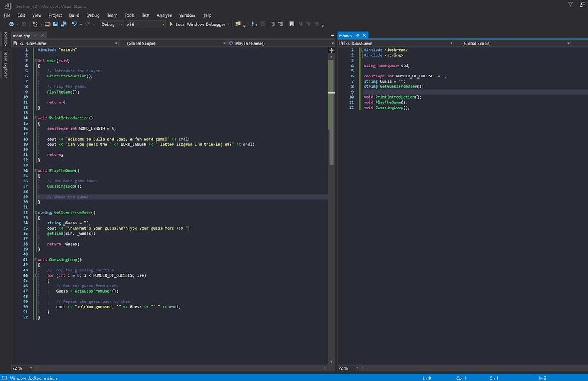588x381 pixels.
Task: Click the Navigate Forward arrow icon
Action: (22, 24)
